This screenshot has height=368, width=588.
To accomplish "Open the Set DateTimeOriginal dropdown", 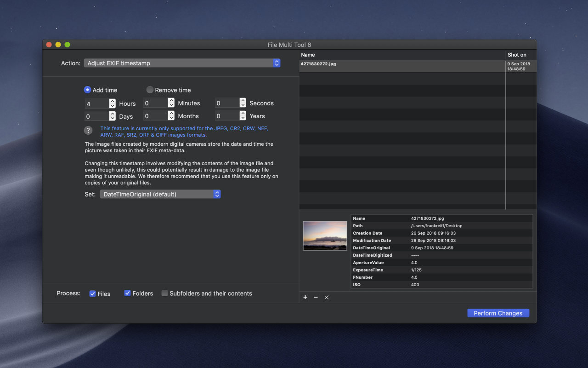I will point(160,194).
